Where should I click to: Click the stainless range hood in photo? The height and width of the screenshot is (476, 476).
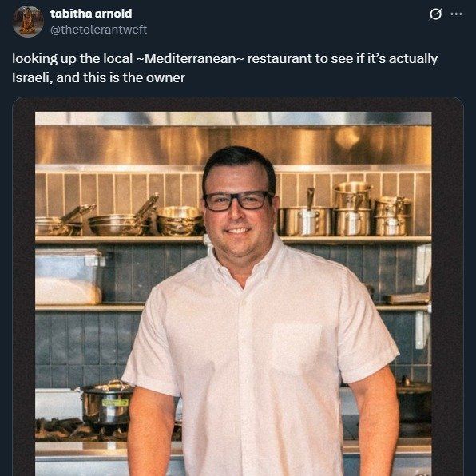tap(233, 145)
